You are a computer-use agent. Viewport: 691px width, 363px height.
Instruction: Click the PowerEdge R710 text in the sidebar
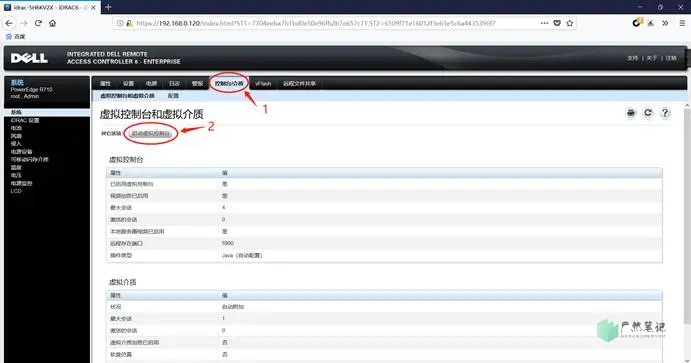click(31, 89)
